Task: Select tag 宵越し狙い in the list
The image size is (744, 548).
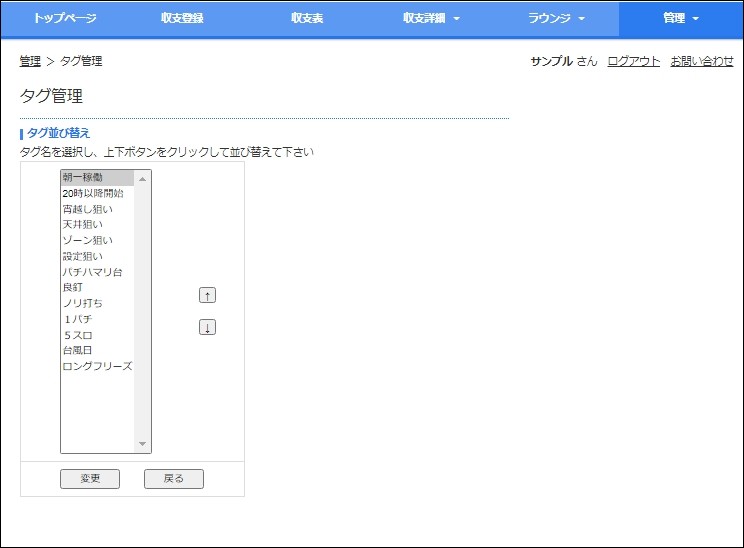Action: (x=97, y=209)
